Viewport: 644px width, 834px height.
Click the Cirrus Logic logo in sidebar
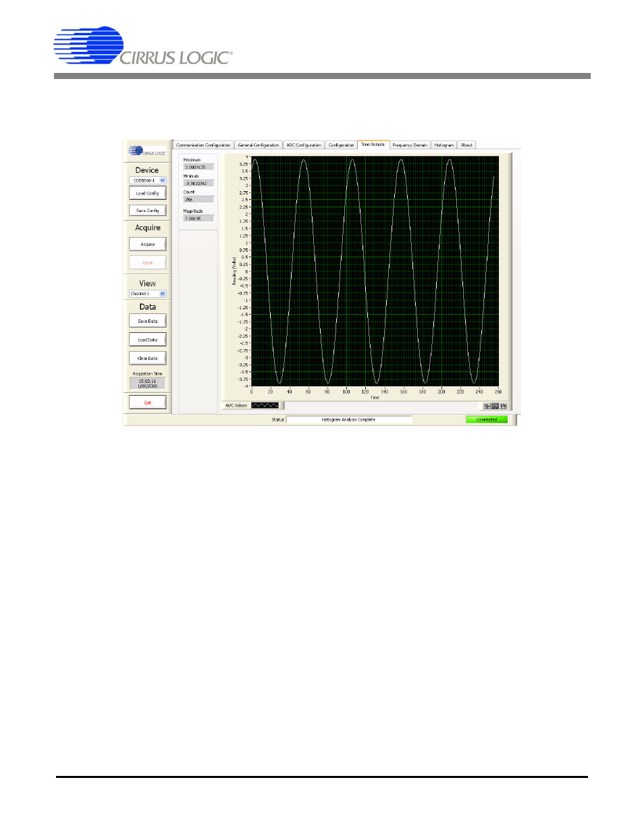147,151
